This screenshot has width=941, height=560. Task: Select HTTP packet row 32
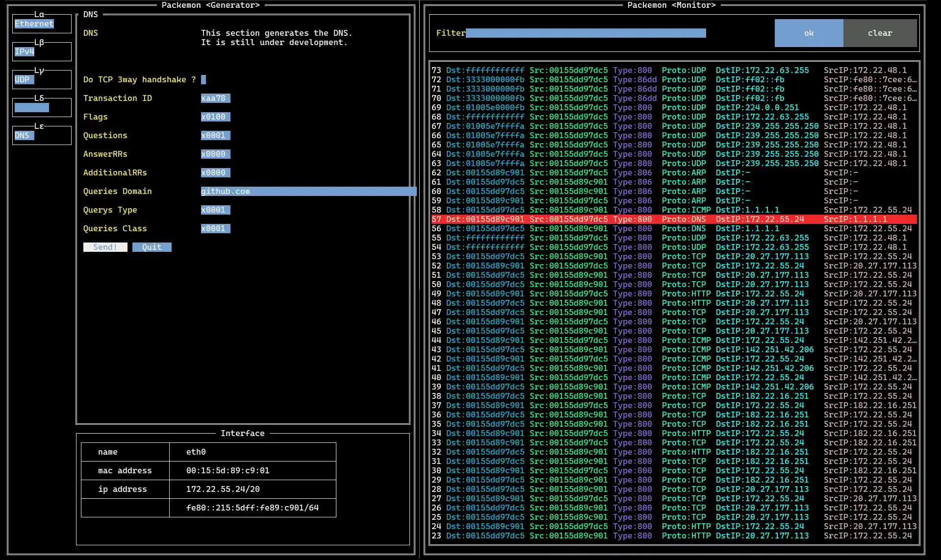pos(674,452)
